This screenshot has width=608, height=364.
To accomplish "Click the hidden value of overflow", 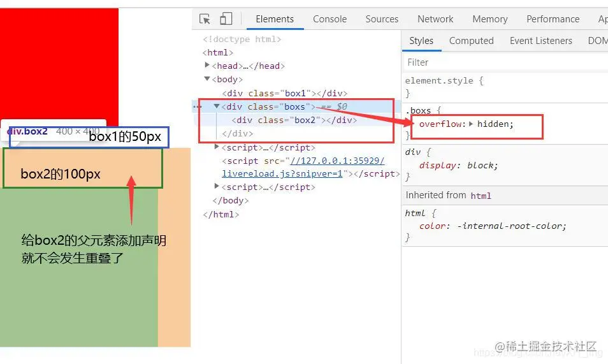I will (493, 124).
